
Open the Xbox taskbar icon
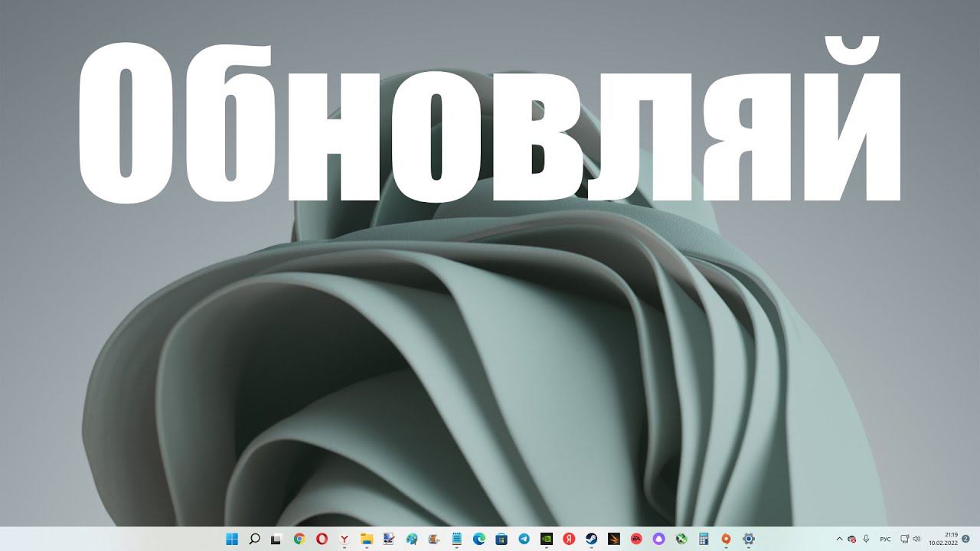(x=681, y=539)
